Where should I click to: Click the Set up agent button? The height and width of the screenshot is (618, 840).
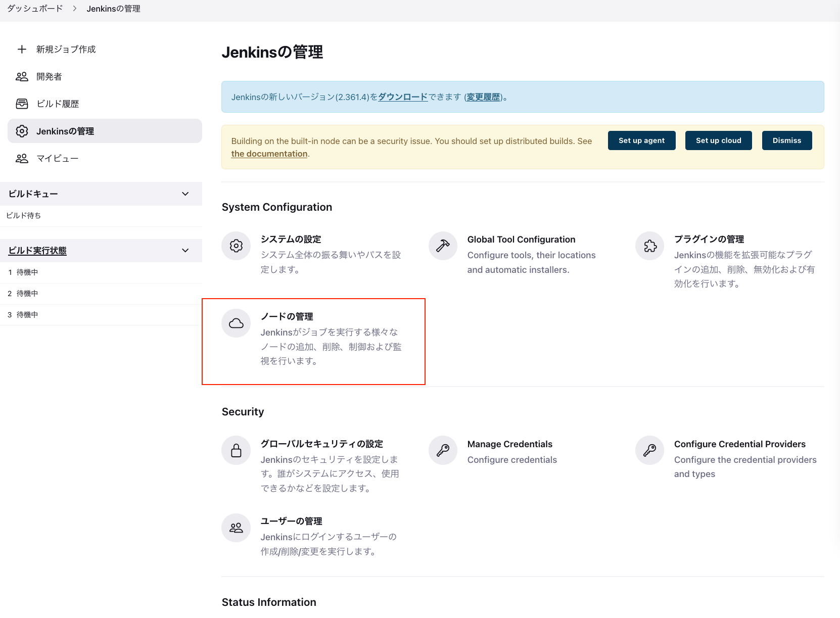[x=641, y=140]
